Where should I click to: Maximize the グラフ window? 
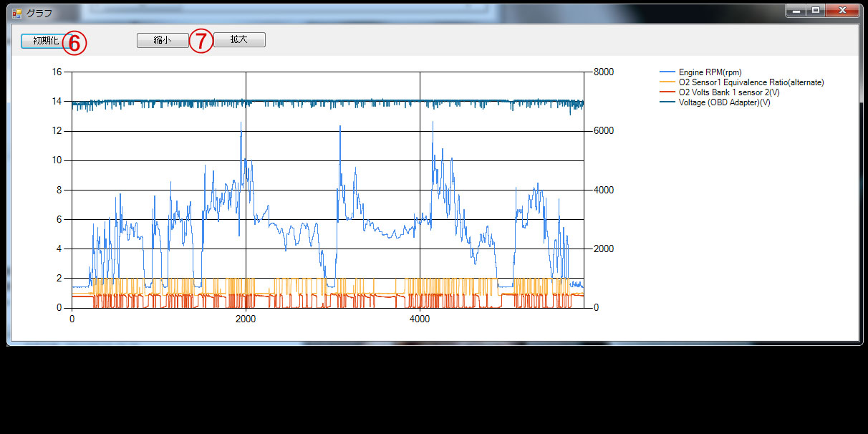point(815,11)
